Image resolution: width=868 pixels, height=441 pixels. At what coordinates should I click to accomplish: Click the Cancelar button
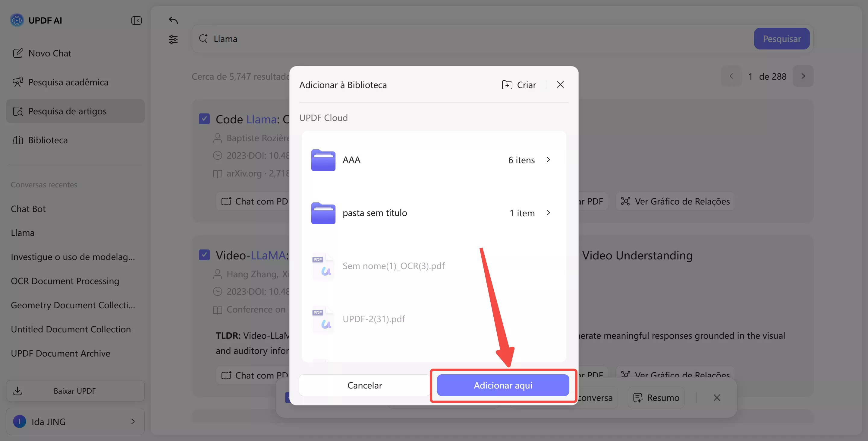(364, 385)
